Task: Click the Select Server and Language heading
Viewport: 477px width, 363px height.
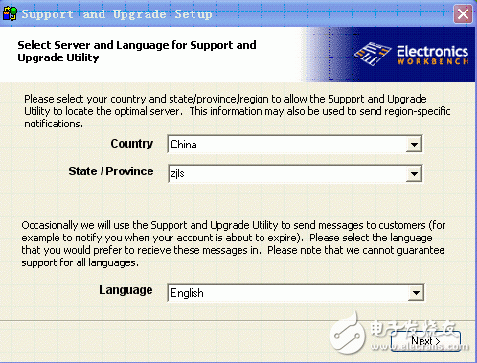Action: [x=137, y=51]
